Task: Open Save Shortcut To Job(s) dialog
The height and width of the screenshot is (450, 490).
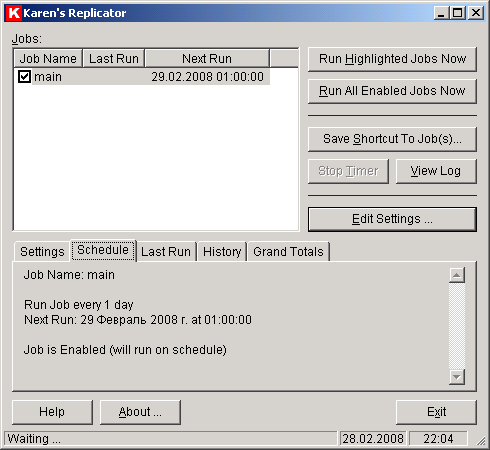Action: point(392,139)
